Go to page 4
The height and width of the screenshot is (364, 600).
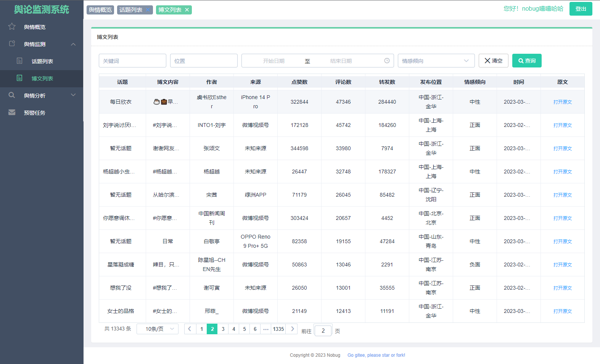(x=234, y=329)
